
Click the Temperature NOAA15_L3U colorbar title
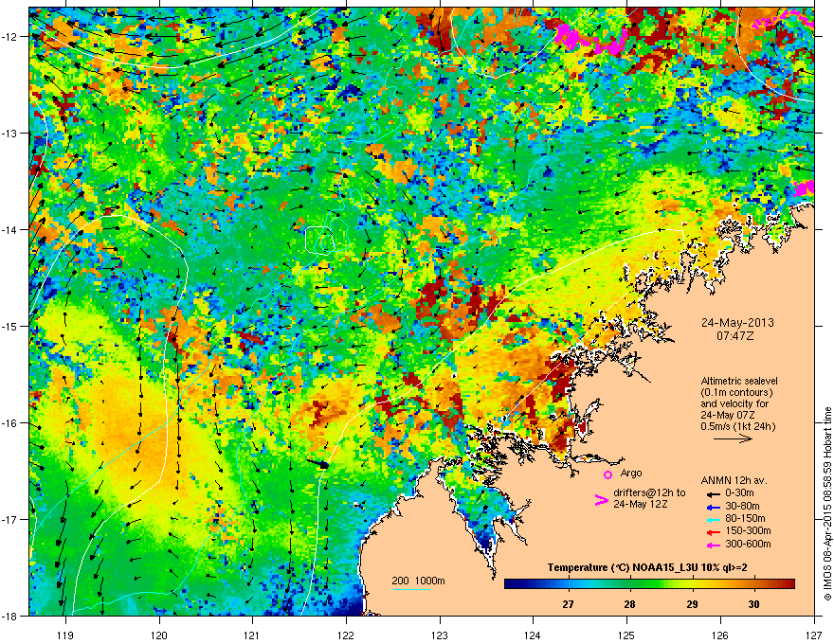coord(647,567)
